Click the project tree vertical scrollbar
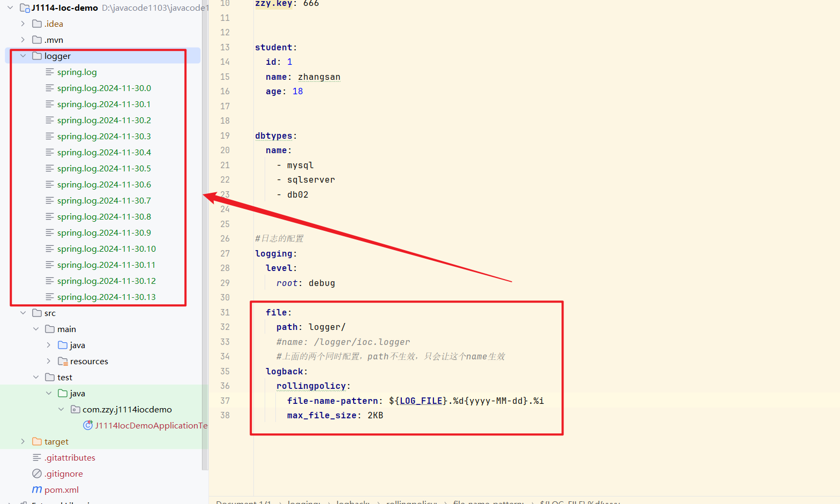This screenshot has width=840, height=504. point(205,235)
